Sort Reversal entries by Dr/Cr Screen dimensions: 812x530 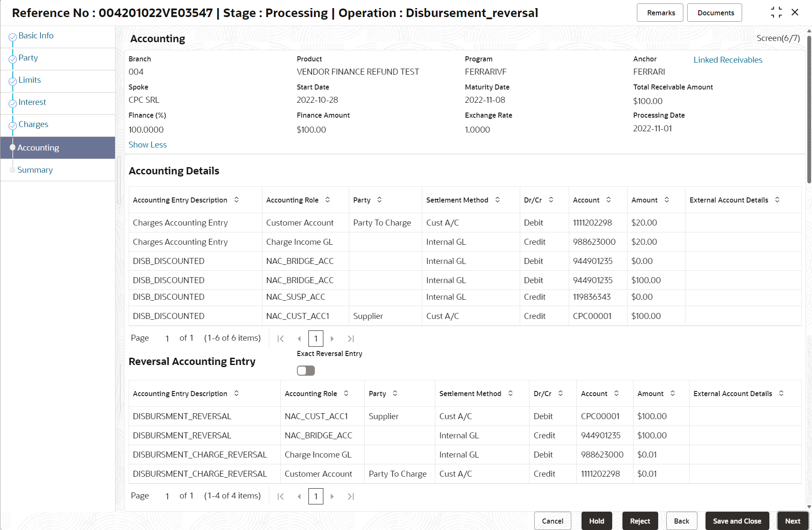[x=561, y=393]
